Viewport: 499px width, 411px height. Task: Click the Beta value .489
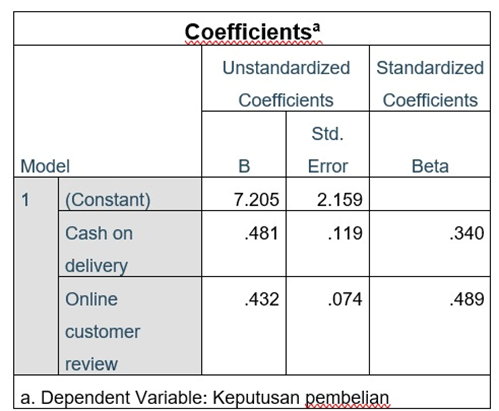point(467,299)
